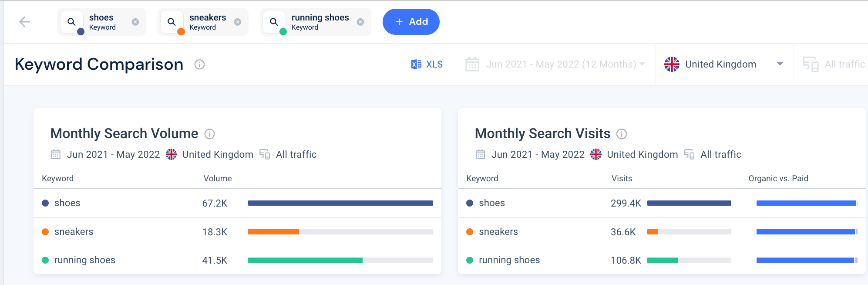This screenshot has height=285, width=868.
Task: Click devices icon under Monthly Search Volume
Action: 265,154
